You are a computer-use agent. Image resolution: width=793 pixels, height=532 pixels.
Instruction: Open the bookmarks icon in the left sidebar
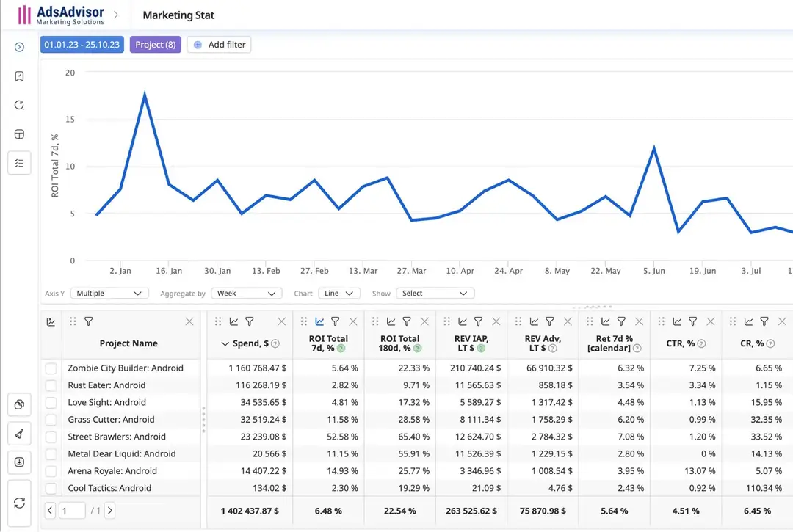19,76
